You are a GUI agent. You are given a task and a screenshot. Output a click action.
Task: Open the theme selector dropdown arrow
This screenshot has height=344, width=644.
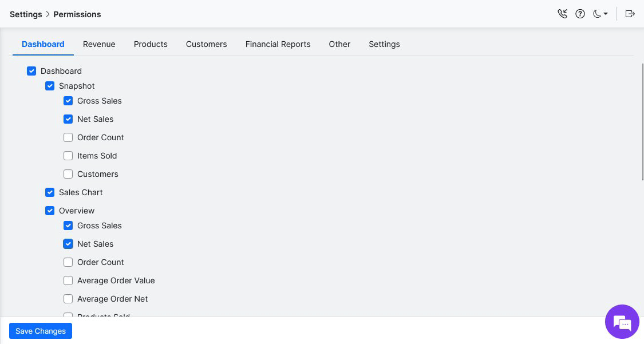click(x=605, y=14)
